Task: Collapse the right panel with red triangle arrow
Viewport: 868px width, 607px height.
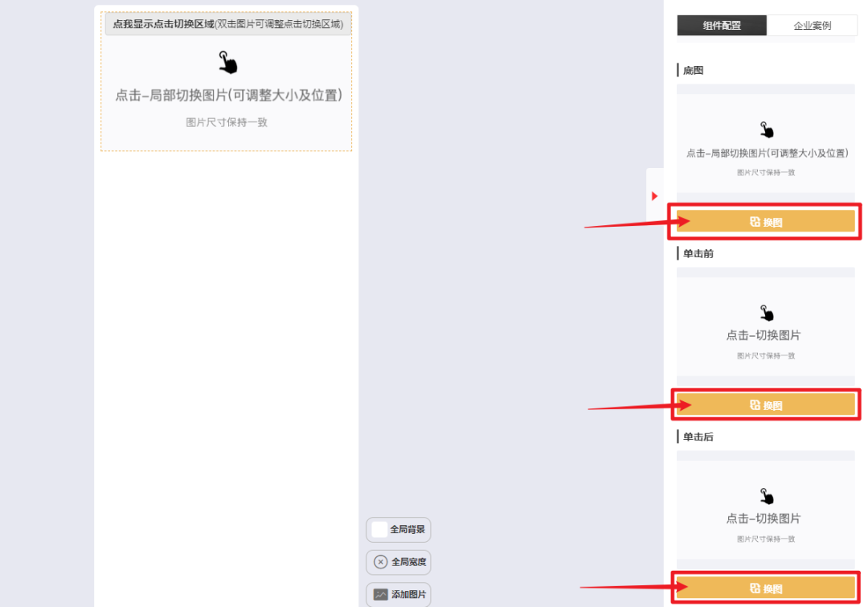Action: [x=654, y=196]
